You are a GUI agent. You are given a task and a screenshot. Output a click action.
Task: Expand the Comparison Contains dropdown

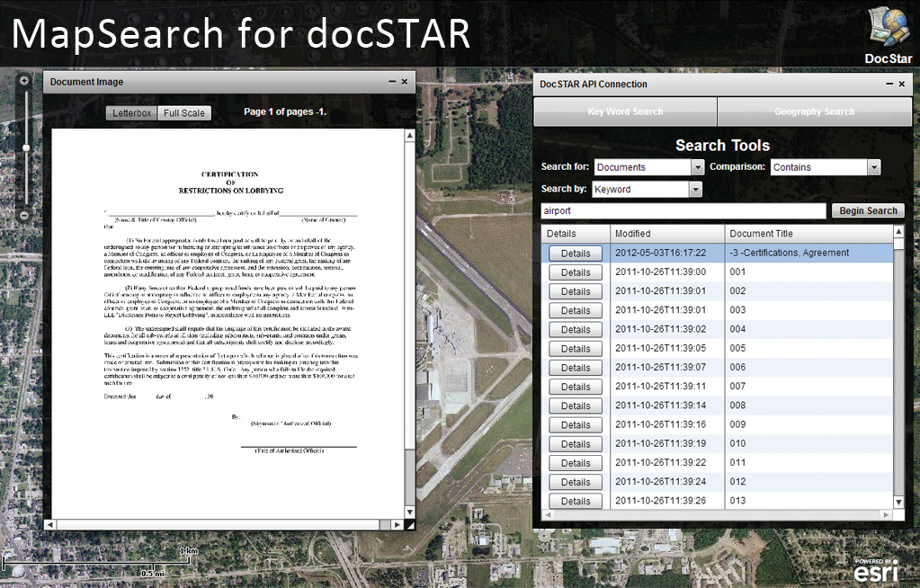click(x=873, y=167)
